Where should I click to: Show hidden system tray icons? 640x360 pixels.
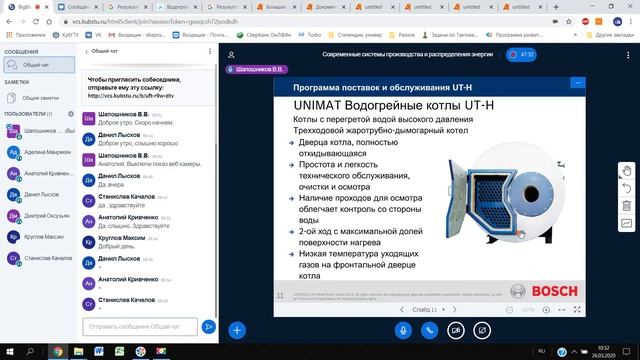(574, 351)
